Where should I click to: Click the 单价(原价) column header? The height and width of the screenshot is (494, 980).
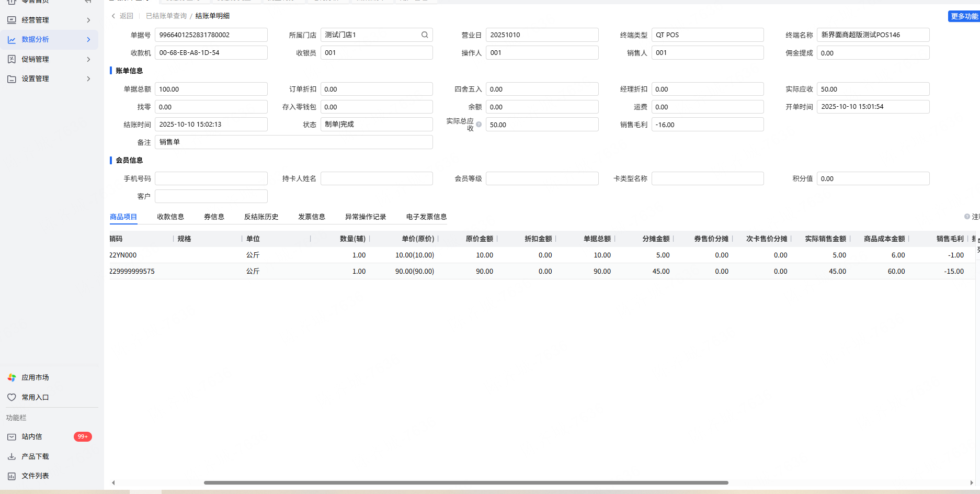coord(404,239)
